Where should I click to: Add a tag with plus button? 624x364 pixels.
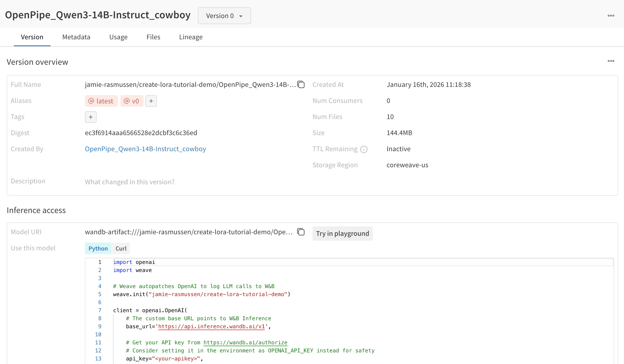point(91,117)
